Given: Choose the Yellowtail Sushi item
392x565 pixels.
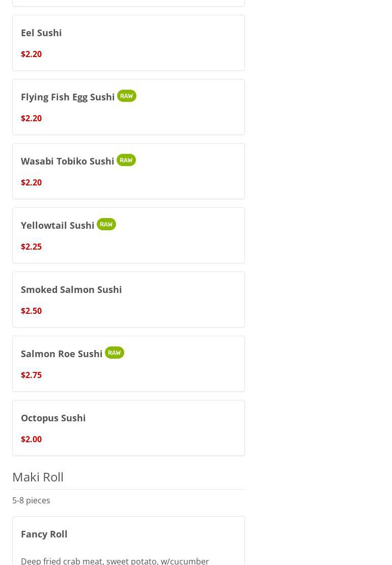Looking at the screenshot, I should tap(58, 225).
